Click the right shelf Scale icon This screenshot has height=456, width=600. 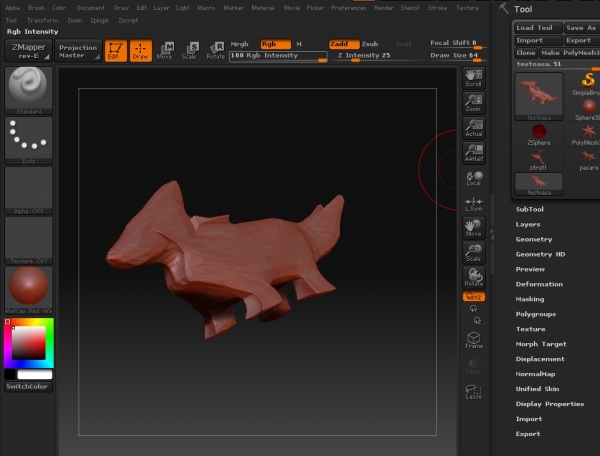point(474,252)
